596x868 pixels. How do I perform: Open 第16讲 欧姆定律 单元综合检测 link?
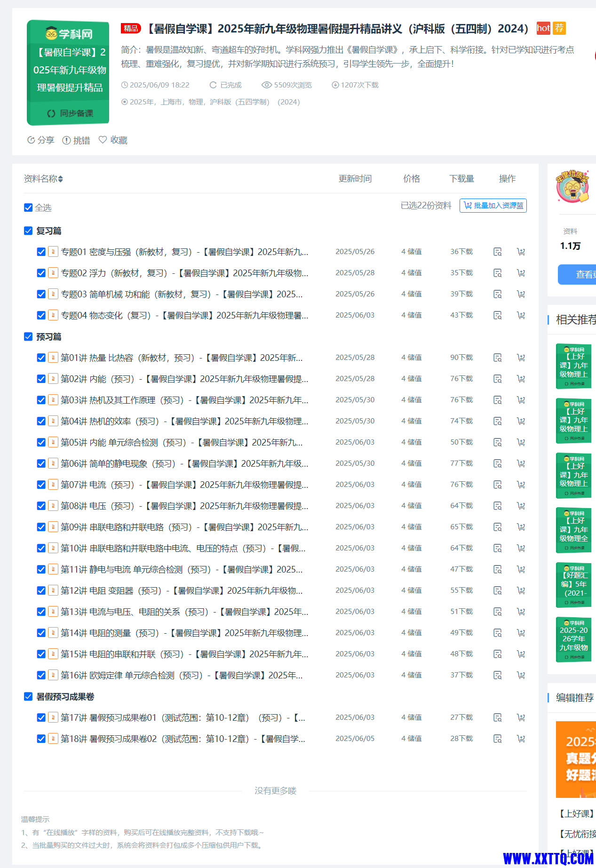pos(182,675)
